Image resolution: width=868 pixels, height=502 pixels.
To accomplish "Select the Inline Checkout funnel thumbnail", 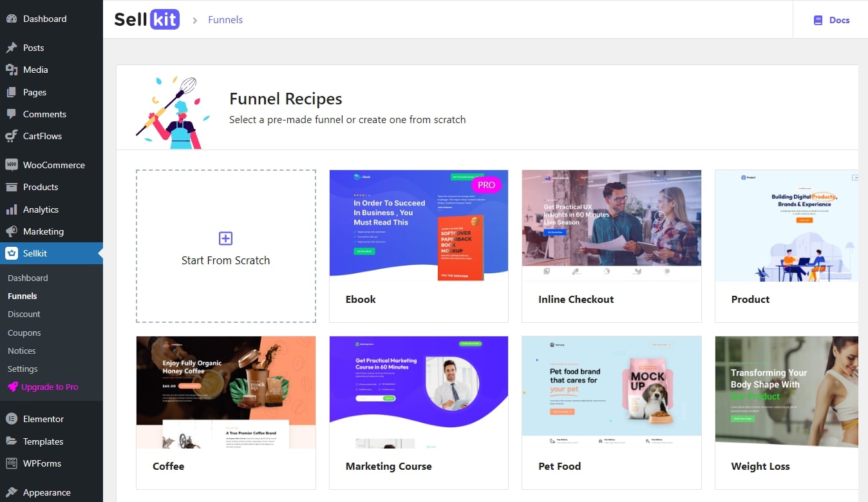I will click(x=612, y=226).
